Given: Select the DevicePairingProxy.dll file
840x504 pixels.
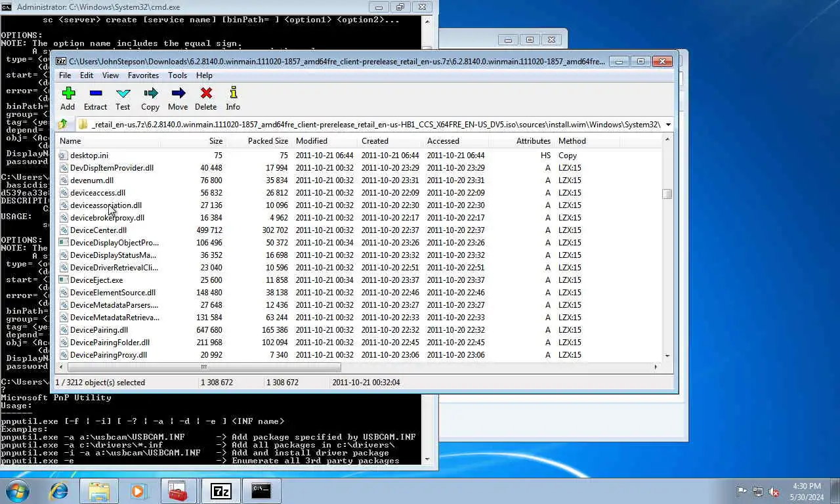Looking at the screenshot, I should pyautogui.click(x=108, y=355).
